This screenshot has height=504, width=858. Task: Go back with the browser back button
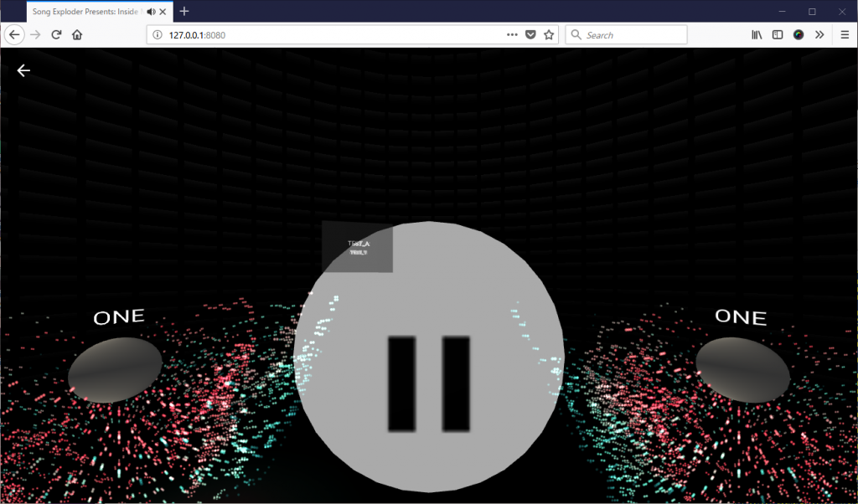click(x=14, y=35)
